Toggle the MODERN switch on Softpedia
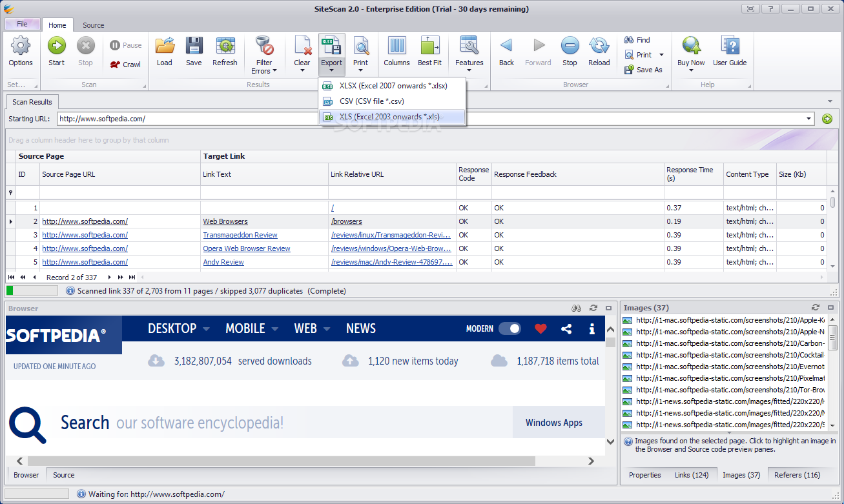 click(x=509, y=328)
